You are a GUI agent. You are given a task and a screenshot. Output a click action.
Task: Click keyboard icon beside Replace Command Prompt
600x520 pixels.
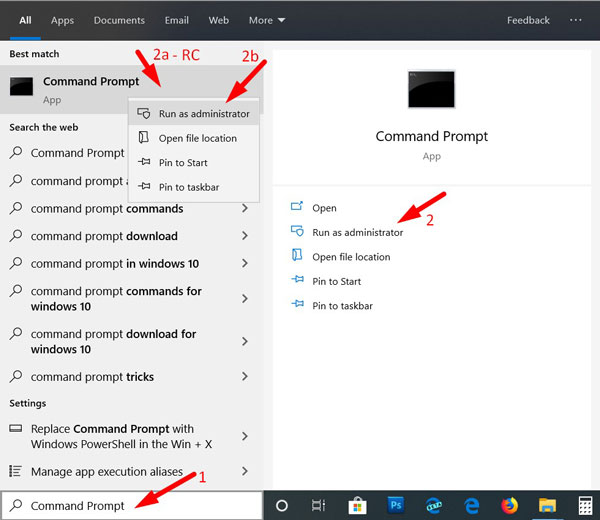[16, 428]
